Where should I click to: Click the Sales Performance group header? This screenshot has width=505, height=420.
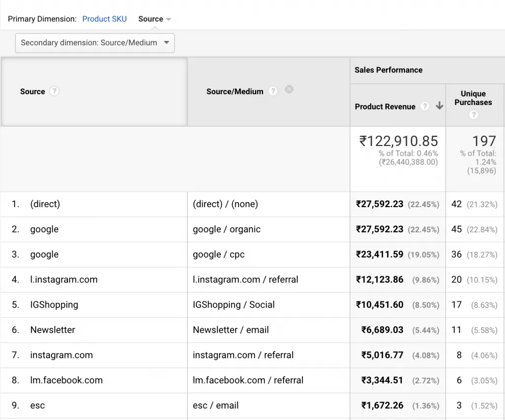tap(389, 70)
